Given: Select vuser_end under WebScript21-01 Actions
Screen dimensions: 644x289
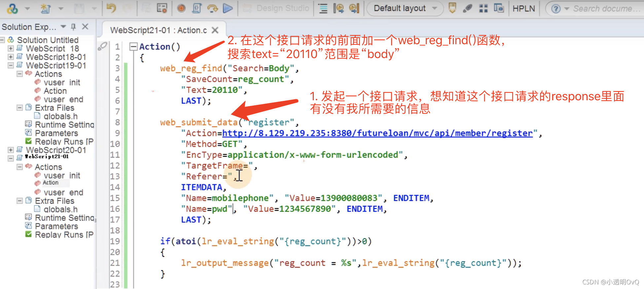Looking at the screenshot, I should click(63, 192).
